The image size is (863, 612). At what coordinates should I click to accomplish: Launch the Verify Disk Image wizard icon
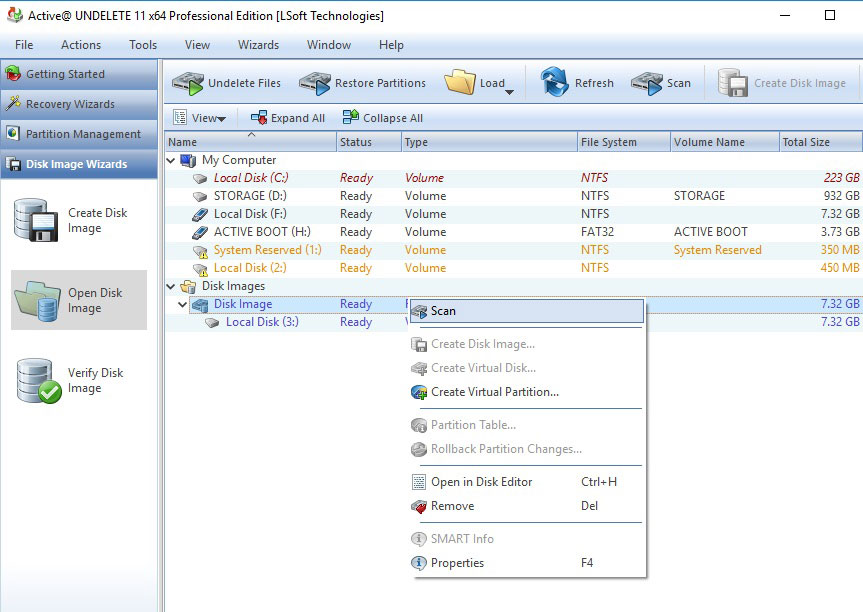click(37, 380)
